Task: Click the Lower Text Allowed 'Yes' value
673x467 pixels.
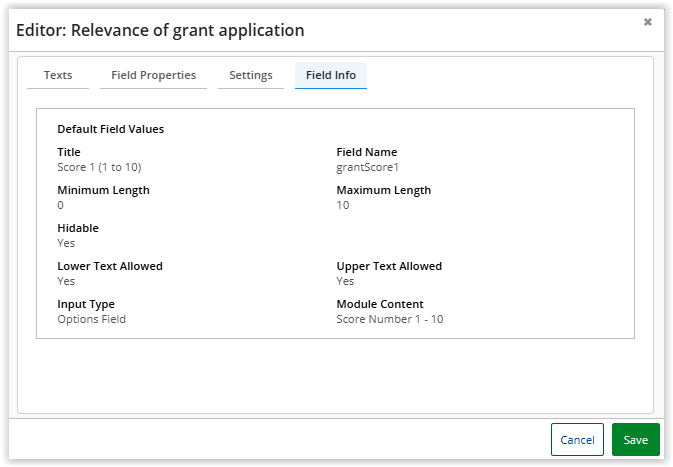Action: [x=66, y=281]
